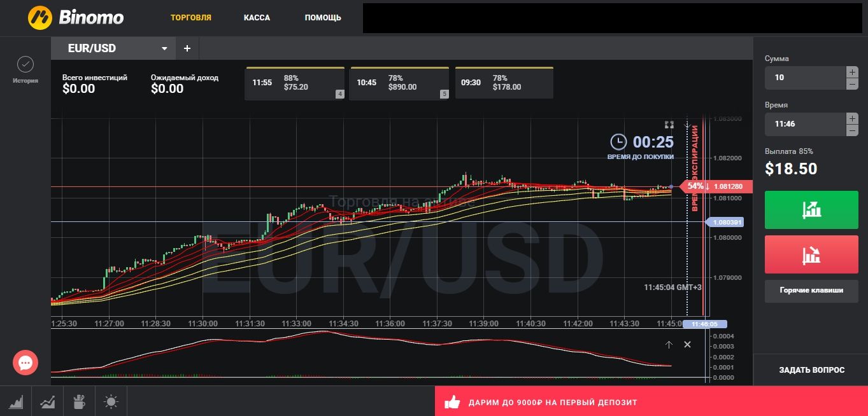Image resolution: width=868 pixels, height=416 pixels.
Task: Click the Время input field
Action: point(805,124)
